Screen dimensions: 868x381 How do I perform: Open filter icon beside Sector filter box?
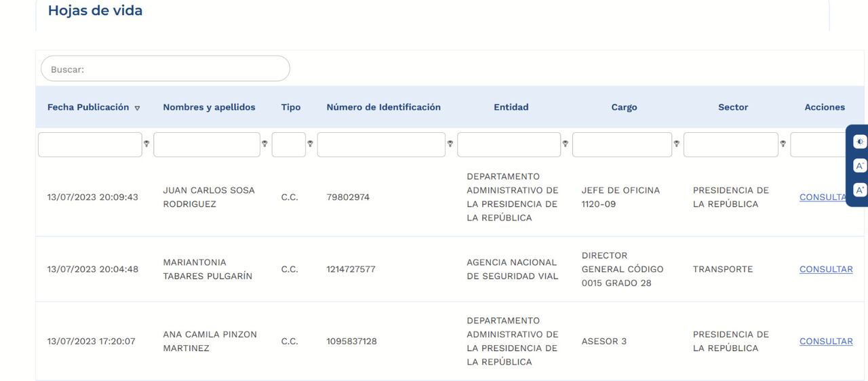click(783, 144)
